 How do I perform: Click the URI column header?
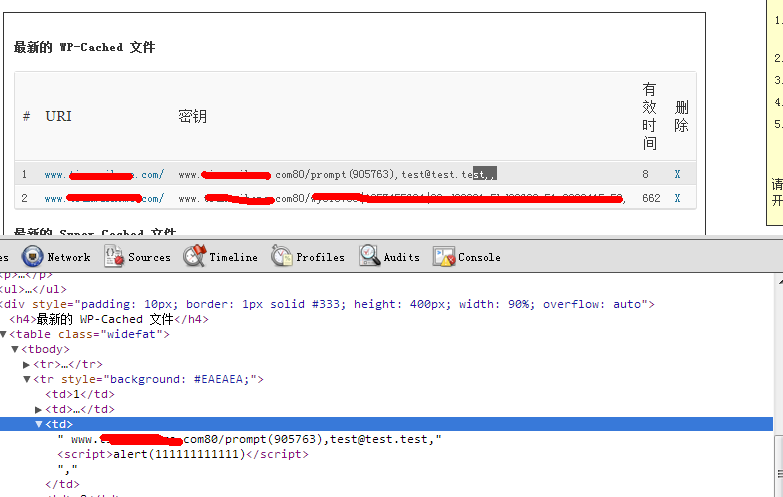[x=58, y=116]
